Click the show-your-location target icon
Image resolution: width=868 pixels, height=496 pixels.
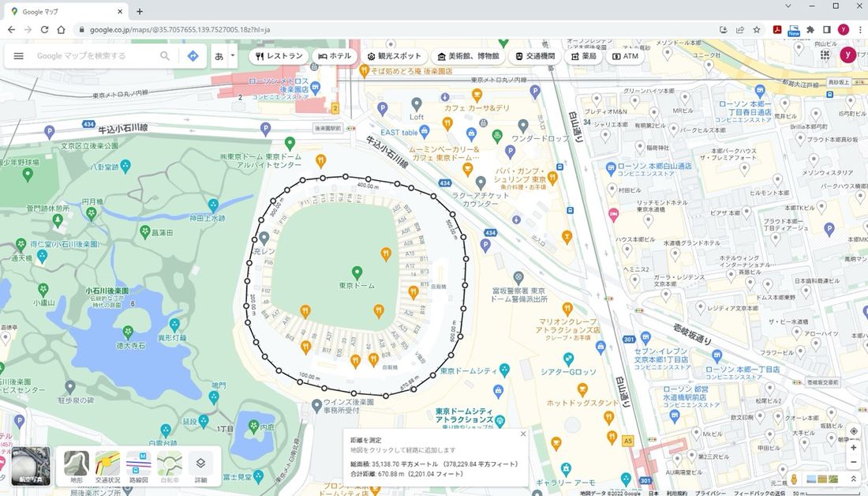pos(854,431)
